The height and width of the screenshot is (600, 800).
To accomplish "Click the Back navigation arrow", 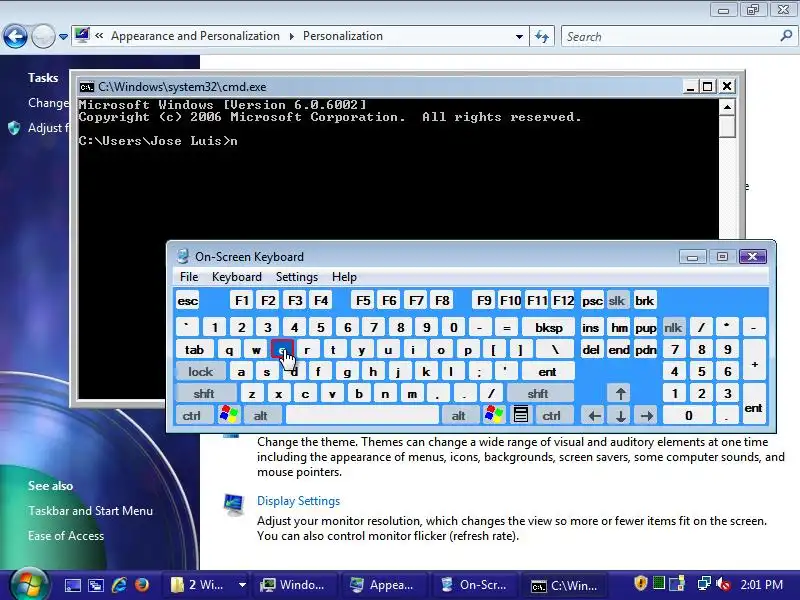I will (15, 36).
